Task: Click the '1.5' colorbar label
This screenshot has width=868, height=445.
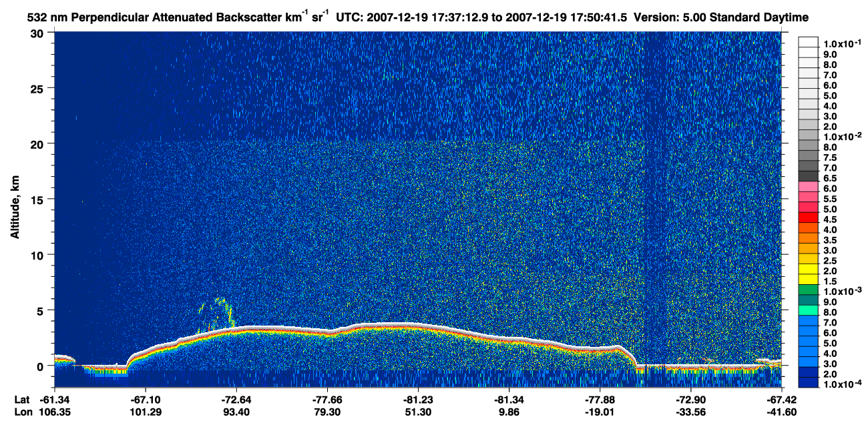Action: [x=829, y=281]
